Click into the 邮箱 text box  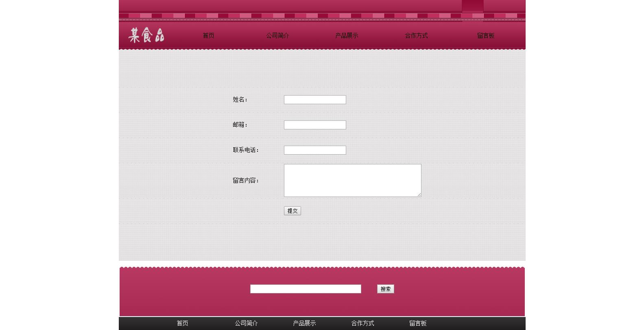pos(315,125)
